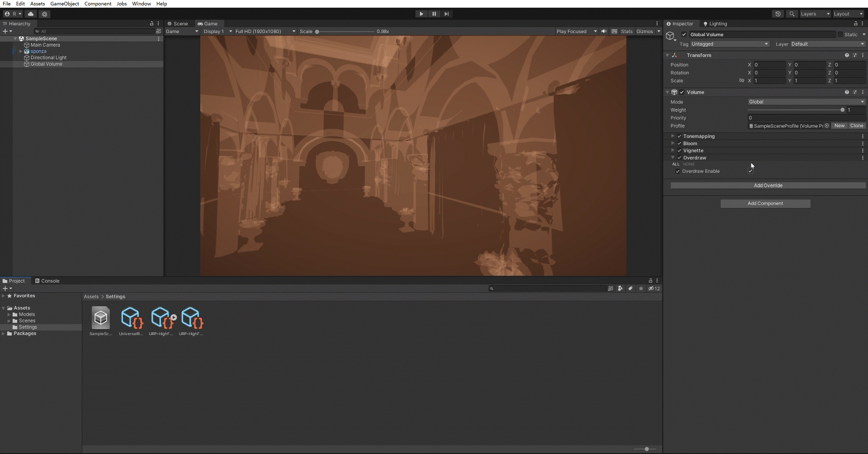
Task: Toggle the Overdraw override checkbox
Action: click(x=679, y=158)
